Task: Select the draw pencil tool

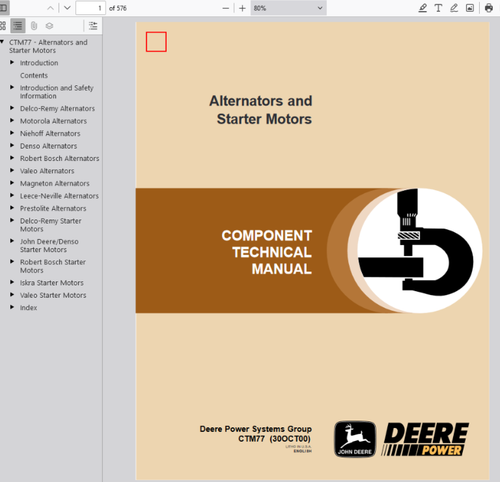Action: (454, 8)
